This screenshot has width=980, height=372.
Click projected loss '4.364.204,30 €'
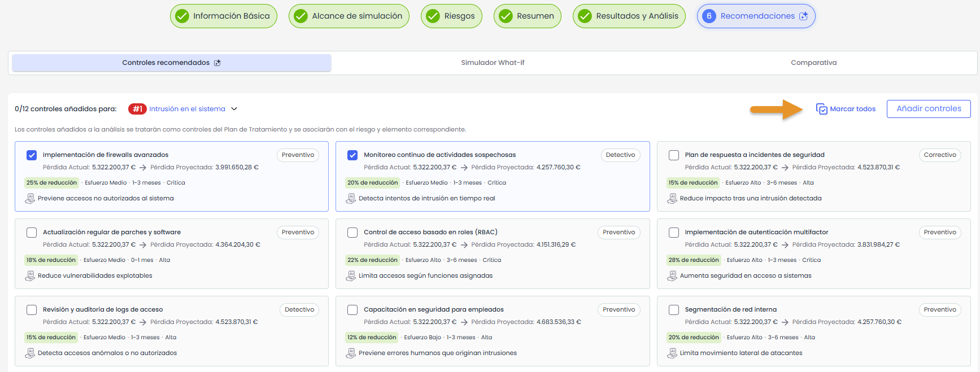[x=238, y=245]
